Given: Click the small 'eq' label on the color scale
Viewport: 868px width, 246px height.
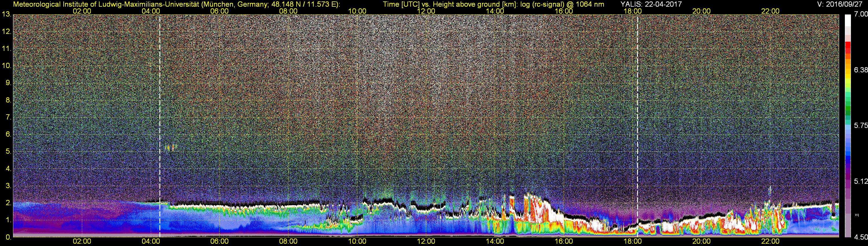Looking at the screenshot, I should (x=857, y=214).
